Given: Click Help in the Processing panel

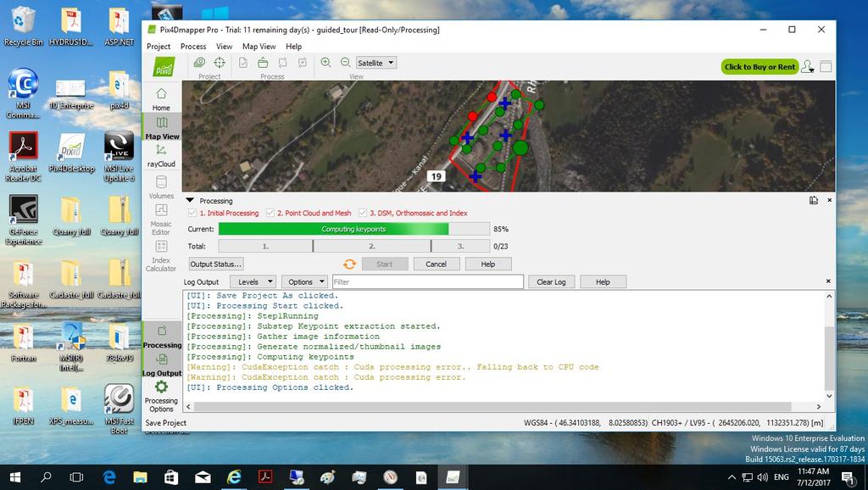Looking at the screenshot, I should point(488,264).
